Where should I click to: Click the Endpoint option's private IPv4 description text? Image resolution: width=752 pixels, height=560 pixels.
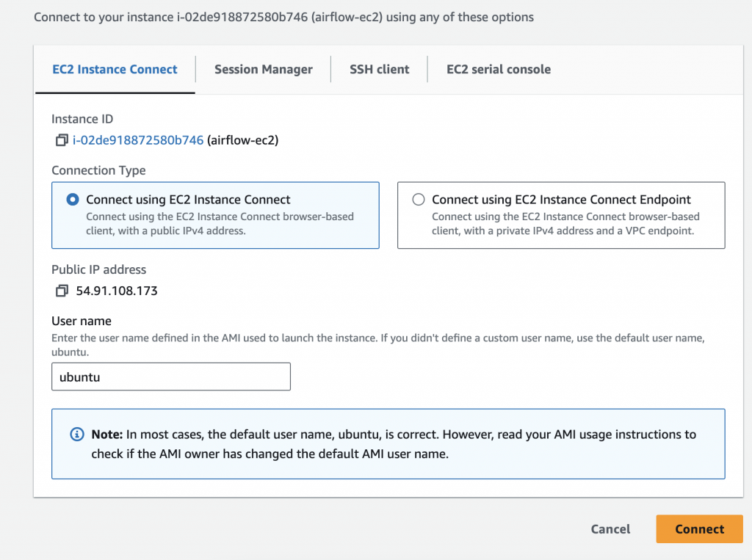click(x=565, y=224)
